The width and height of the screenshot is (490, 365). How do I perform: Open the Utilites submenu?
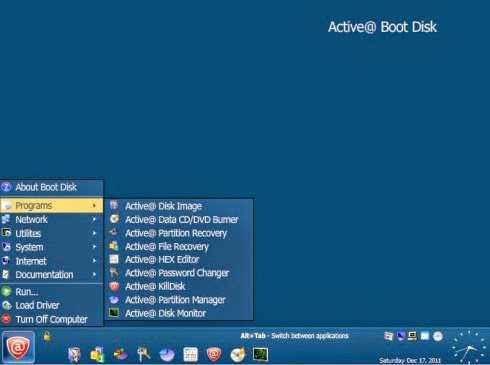coord(52,233)
